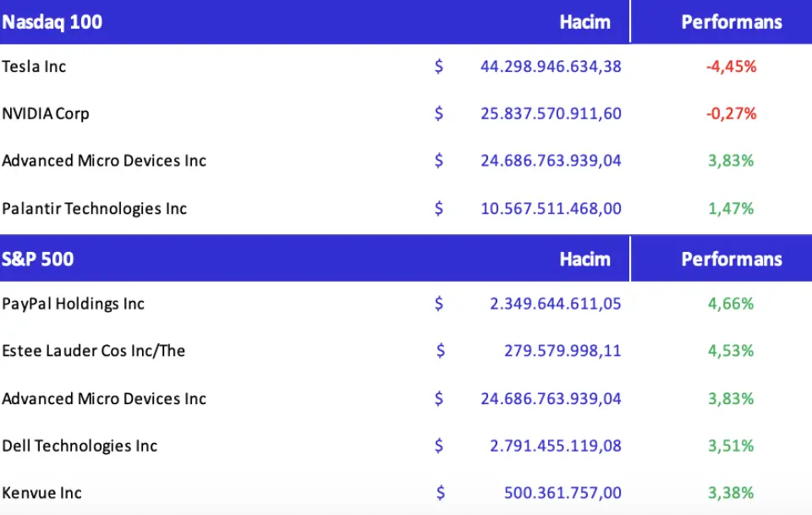812x515 pixels.
Task: Select Estee Lauder Cos Inc/The name
Action: tap(94, 351)
